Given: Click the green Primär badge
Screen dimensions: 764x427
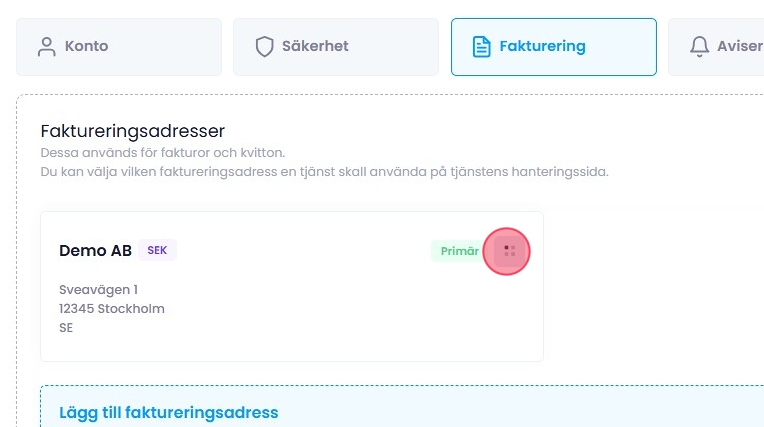Looking at the screenshot, I should tap(459, 251).
